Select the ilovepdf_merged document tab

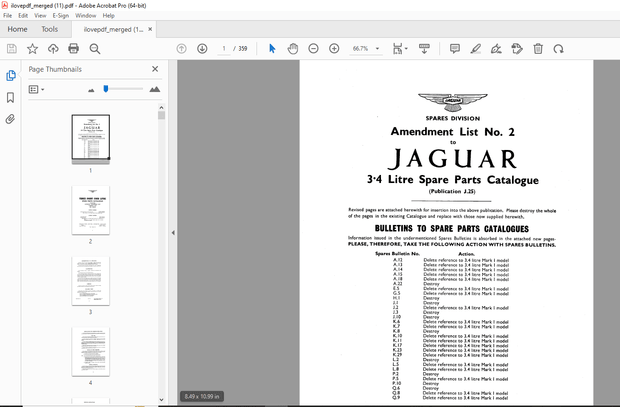(113, 29)
